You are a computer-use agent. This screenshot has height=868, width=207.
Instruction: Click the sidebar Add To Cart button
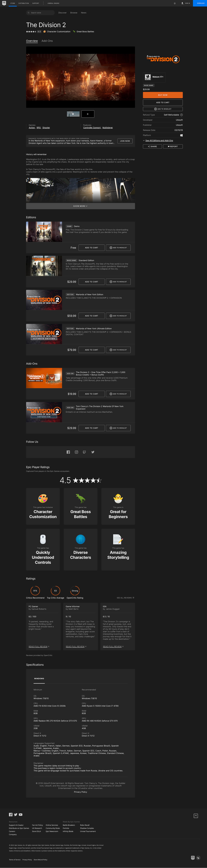[x=163, y=102]
